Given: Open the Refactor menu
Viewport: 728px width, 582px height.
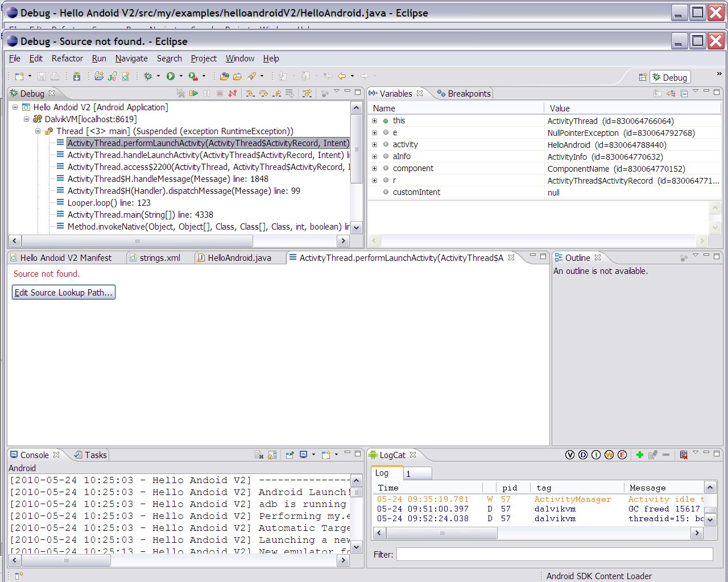Looking at the screenshot, I should [67, 59].
